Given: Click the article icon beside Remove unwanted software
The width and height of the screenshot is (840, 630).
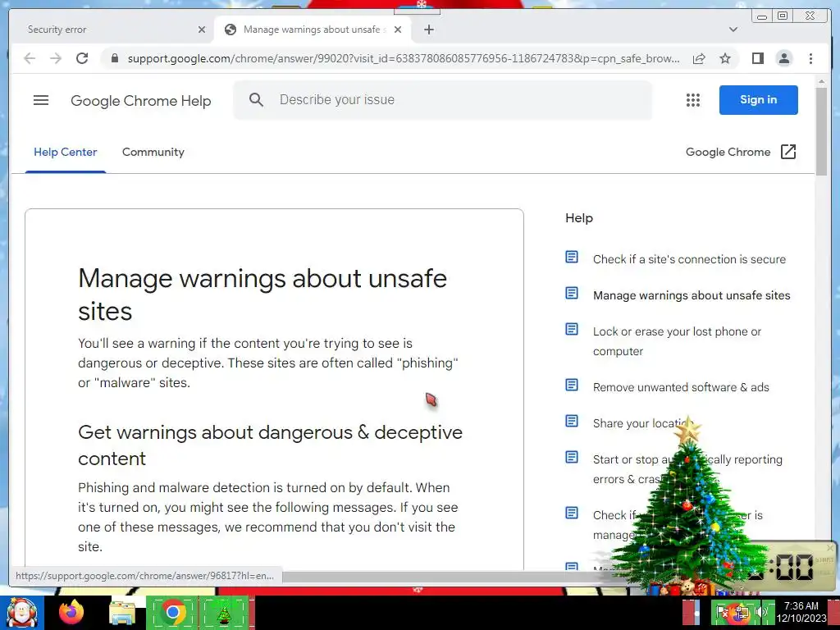Looking at the screenshot, I should tap(572, 386).
